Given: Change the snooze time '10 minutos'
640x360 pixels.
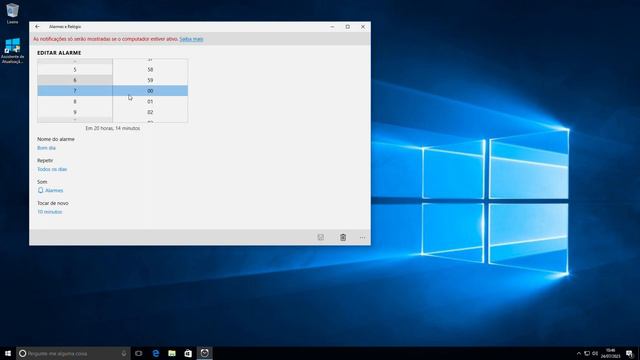Looking at the screenshot, I should click(49, 212).
